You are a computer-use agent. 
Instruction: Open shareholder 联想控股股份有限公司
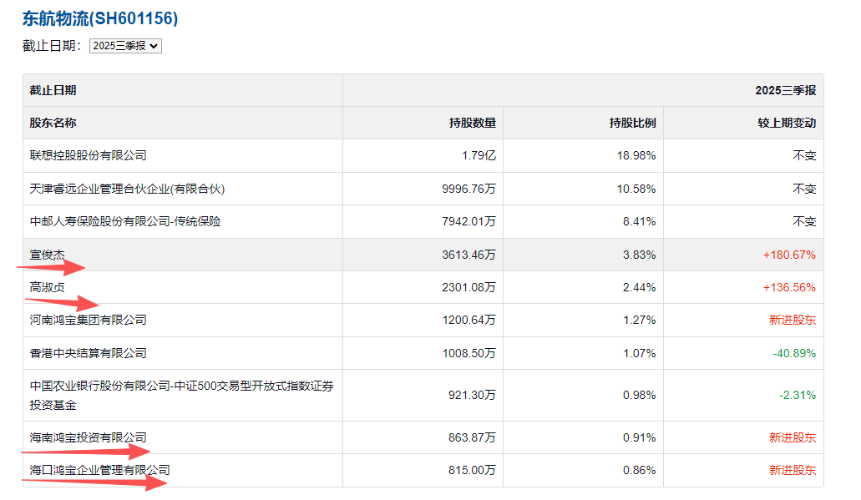tap(88, 156)
